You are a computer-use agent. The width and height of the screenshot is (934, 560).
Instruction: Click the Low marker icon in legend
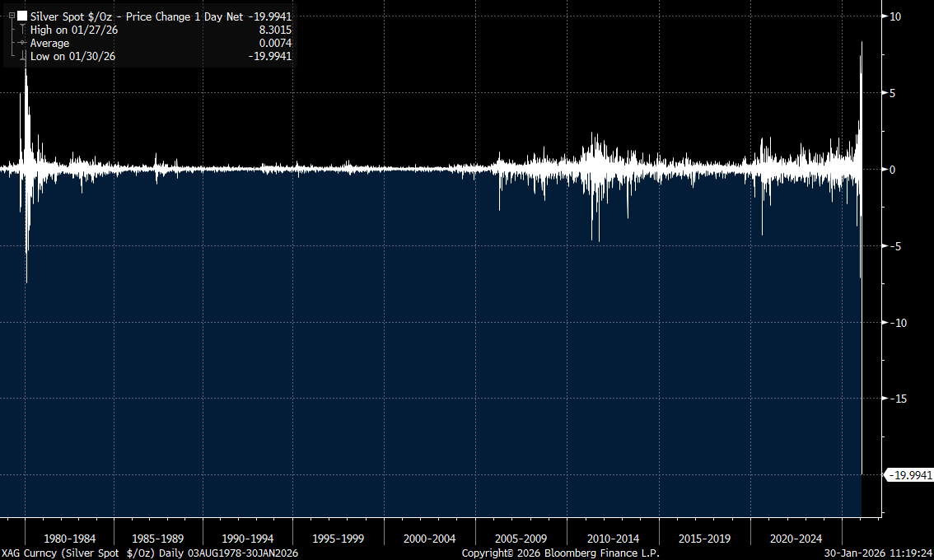tap(22, 56)
